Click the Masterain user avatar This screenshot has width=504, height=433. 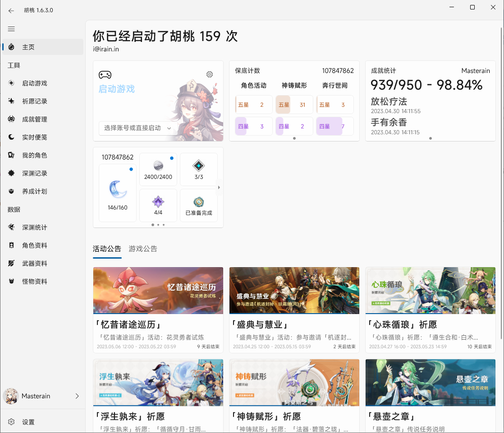pyautogui.click(x=11, y=396)
